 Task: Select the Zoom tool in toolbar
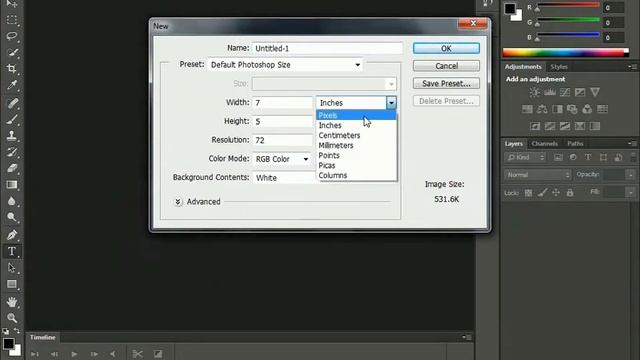point(12,318)
